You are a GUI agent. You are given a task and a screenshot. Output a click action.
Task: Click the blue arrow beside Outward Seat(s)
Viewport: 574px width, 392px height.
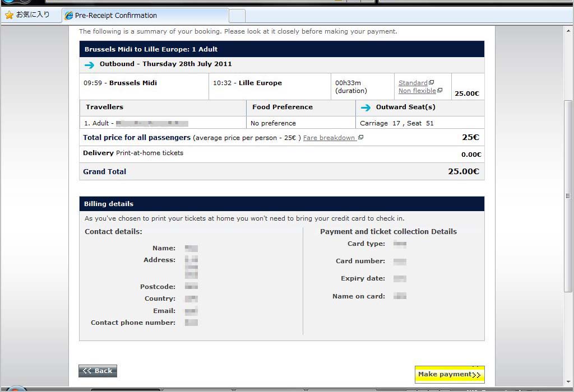click(366, 108)
